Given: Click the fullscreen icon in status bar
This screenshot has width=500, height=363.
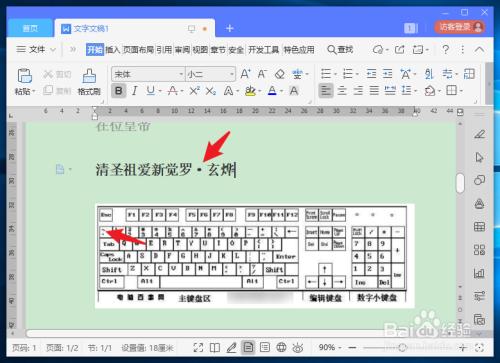Looking at the screenshot, I should click(x=198, y=348).
